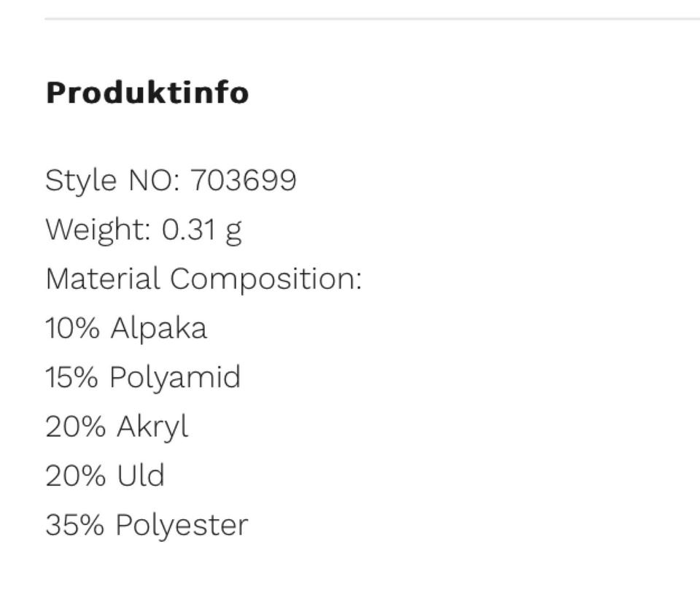Select the word Akryl
The width and height of the screenshot is (700, 598).
(152, 427)
